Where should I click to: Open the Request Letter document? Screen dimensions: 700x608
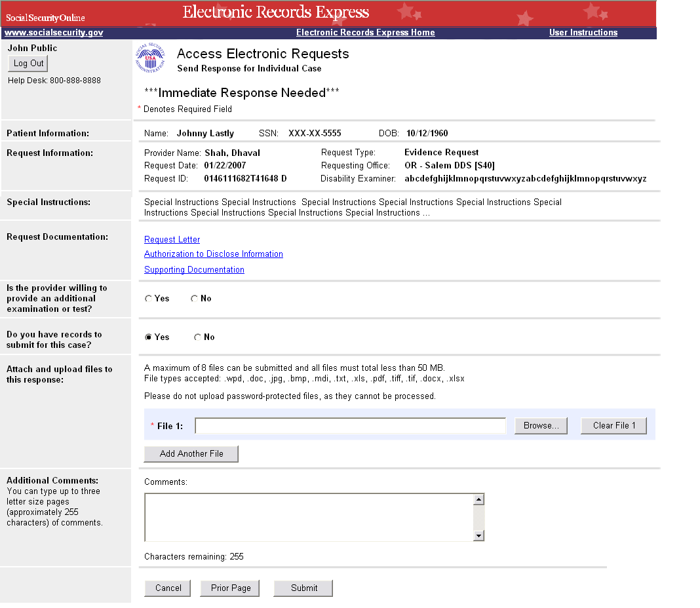point(172,240)
